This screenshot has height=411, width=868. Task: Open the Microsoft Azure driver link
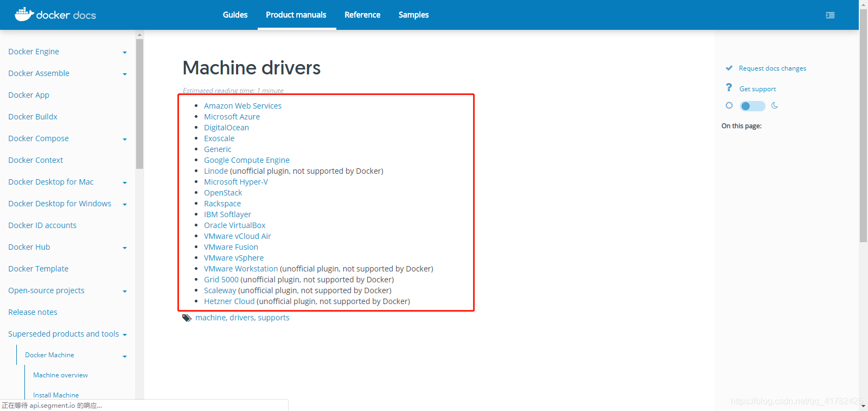(232, 117)
